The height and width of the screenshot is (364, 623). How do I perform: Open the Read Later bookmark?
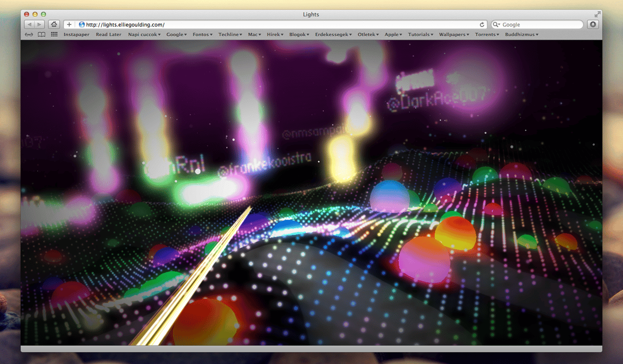click(x=109, y=35)
